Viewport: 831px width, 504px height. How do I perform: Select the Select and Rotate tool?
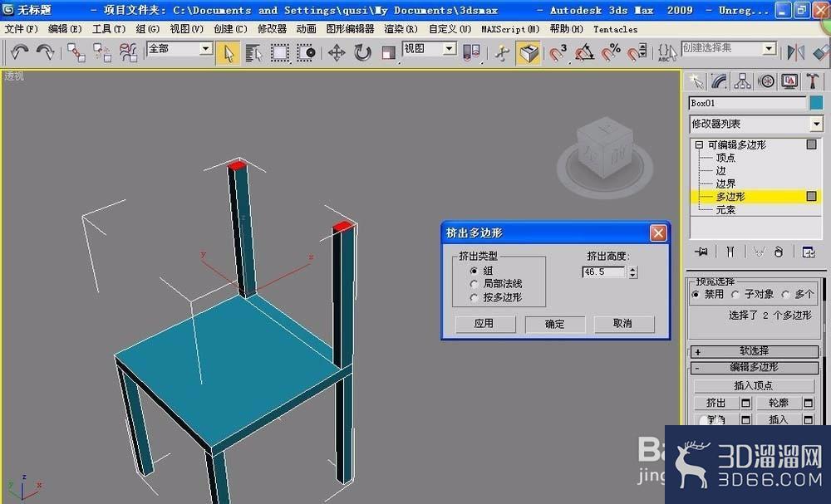[x=362, y=52]
